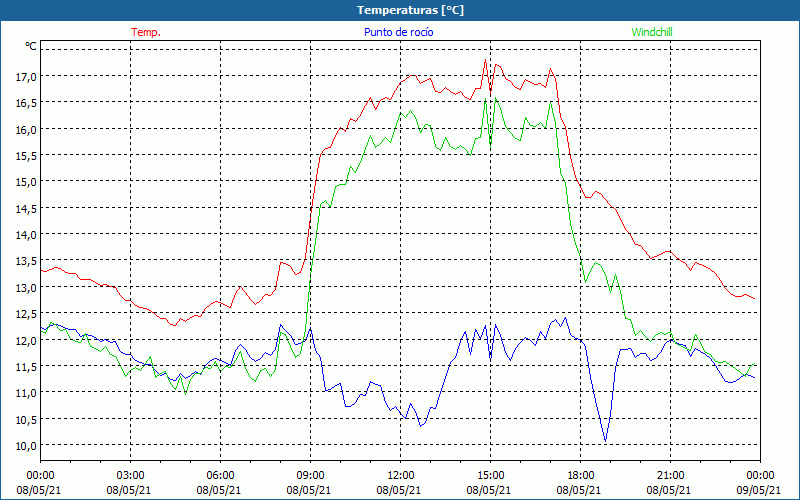Click the 14,5 y-axis value
This screenshot has height=500, width=800.
[26, 209]
